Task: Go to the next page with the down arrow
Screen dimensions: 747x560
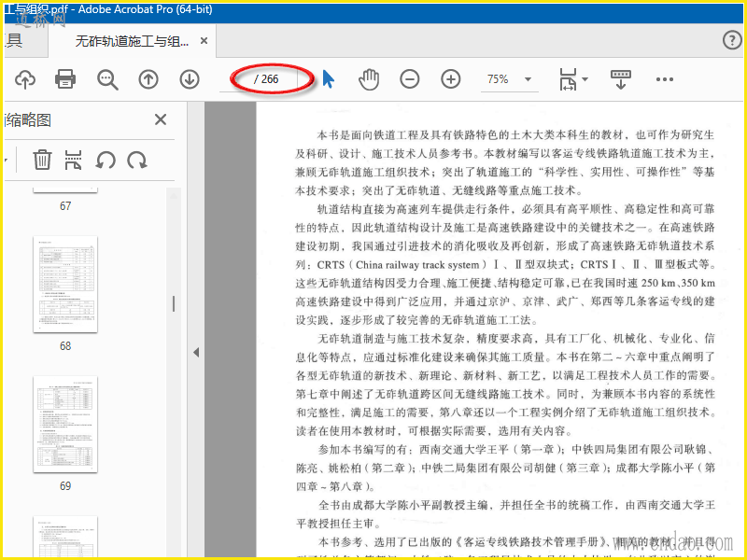Action: pos(190,79)
